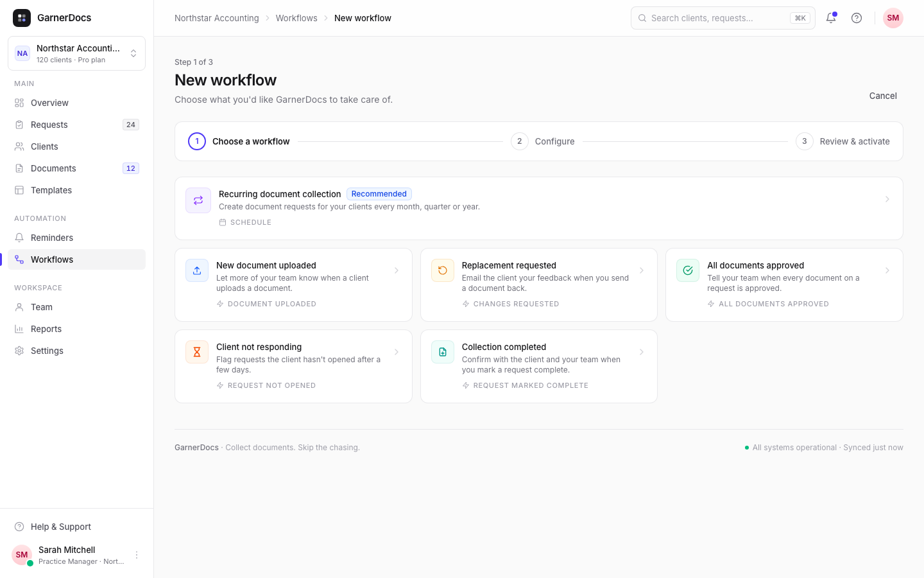Click the Templates layout icon in sidebar
Image resolution: width=924 pixels, height=578 pixels.
19,190
